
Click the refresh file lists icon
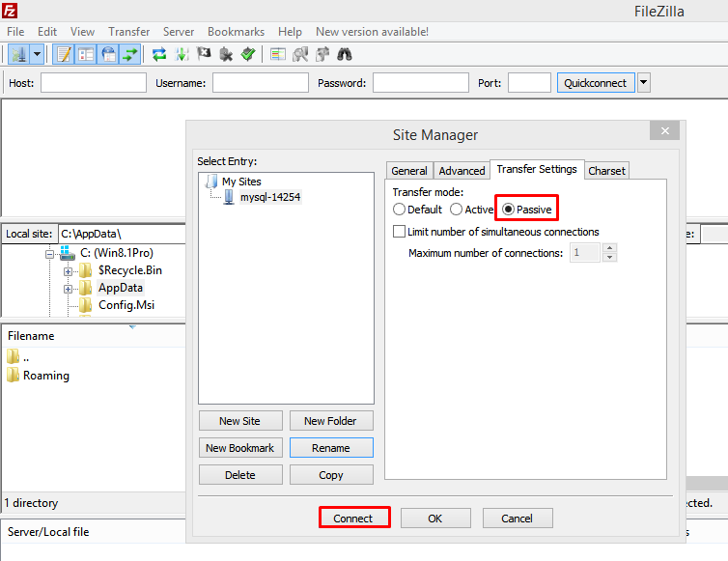coord(160,55)
